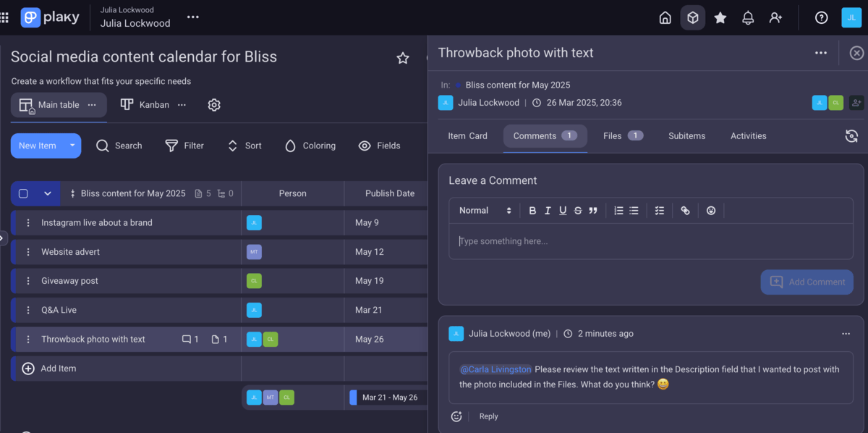Open the invite user icon
This screenshot has width=868, height=433.
775,18
